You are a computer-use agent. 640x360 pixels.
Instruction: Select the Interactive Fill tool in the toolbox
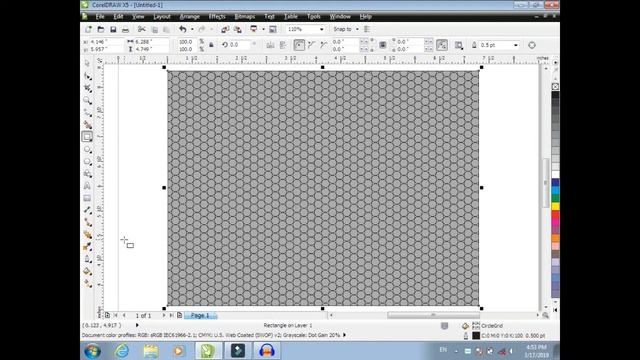point(87,284)
